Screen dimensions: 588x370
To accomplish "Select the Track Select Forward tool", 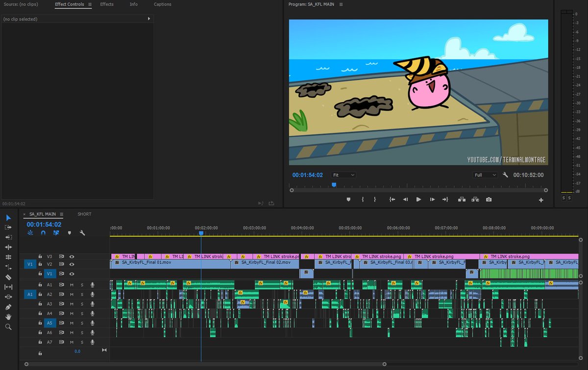I will (x=8, y=228).
